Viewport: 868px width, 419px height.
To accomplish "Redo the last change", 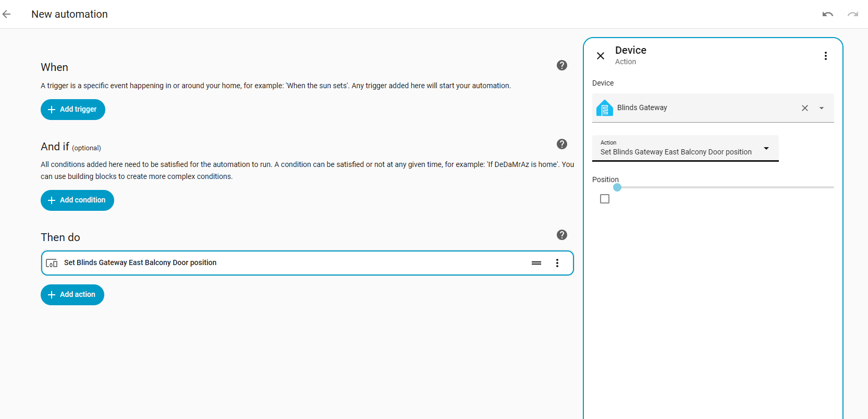I will [853, 14].
